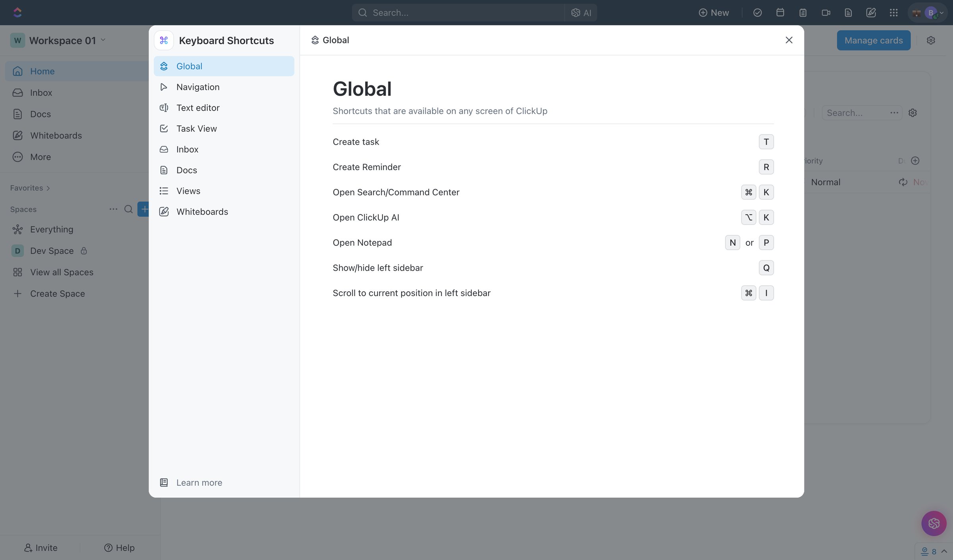Open the user avatar account menu

[x=928, y=13]
